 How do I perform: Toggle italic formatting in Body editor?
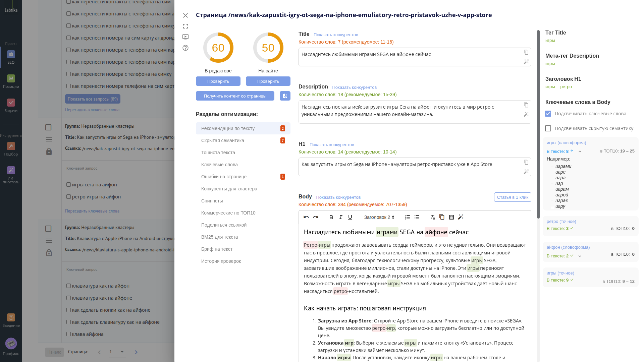[x=341, y=217]
